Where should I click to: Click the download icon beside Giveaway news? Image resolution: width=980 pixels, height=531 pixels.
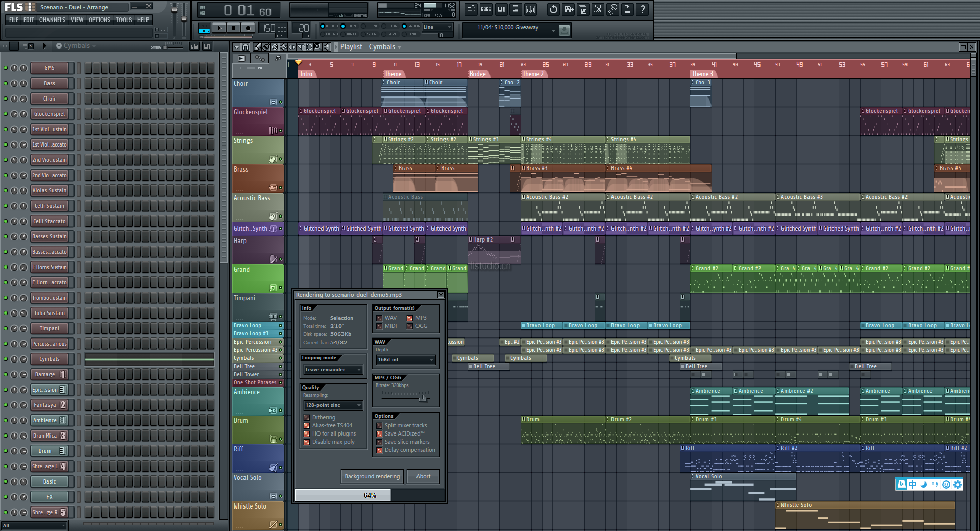[564, 30]
